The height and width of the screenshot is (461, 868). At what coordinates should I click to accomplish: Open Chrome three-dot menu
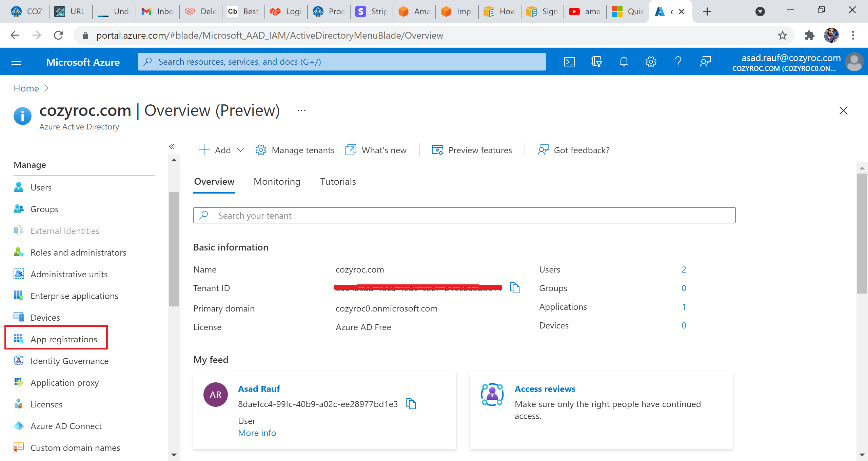(853, 35)
